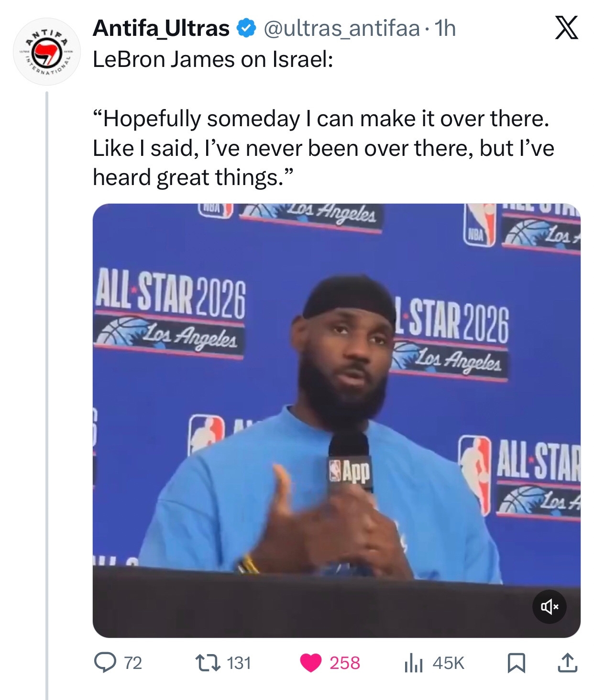Click the Antifa_Ultras display name
Viewport: 594px width, 700px height.
coord(161,29)
